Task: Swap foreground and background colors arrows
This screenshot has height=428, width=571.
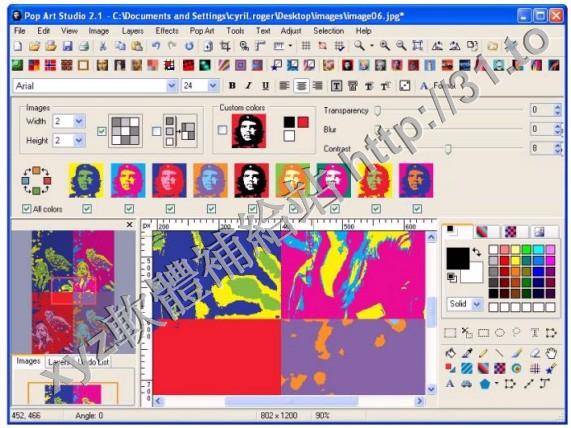Action: tap(476, 252)
